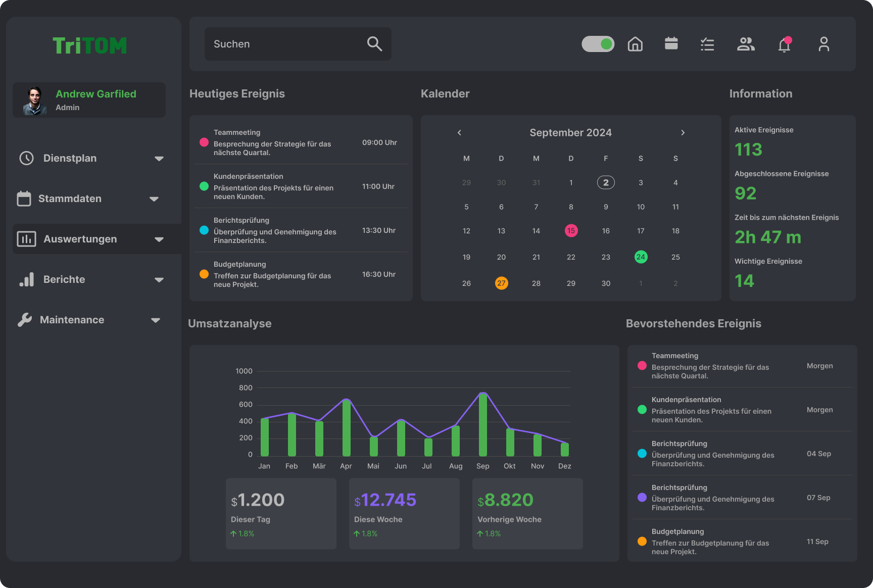Select Auswertungen in the sidebar

coord(80,239)
